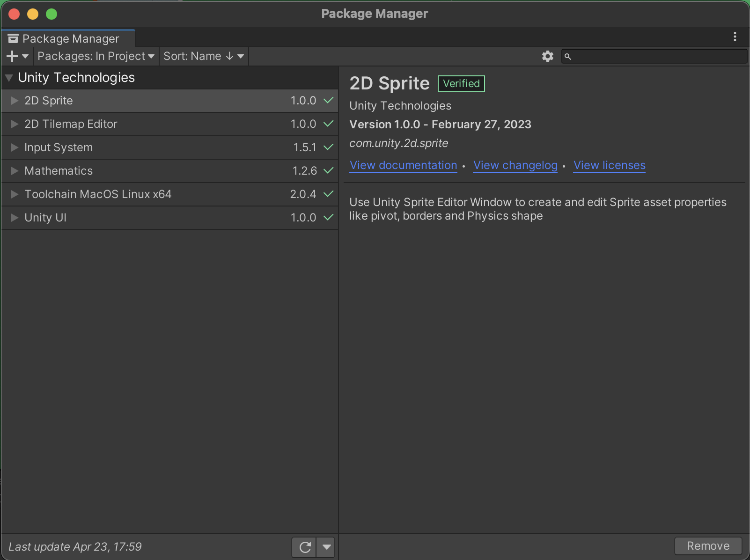This screenshot has width=750, height=560.
Task: Expand the Toolchain MacOS Linux x64 versions
Action: click(x=15, y=194)
